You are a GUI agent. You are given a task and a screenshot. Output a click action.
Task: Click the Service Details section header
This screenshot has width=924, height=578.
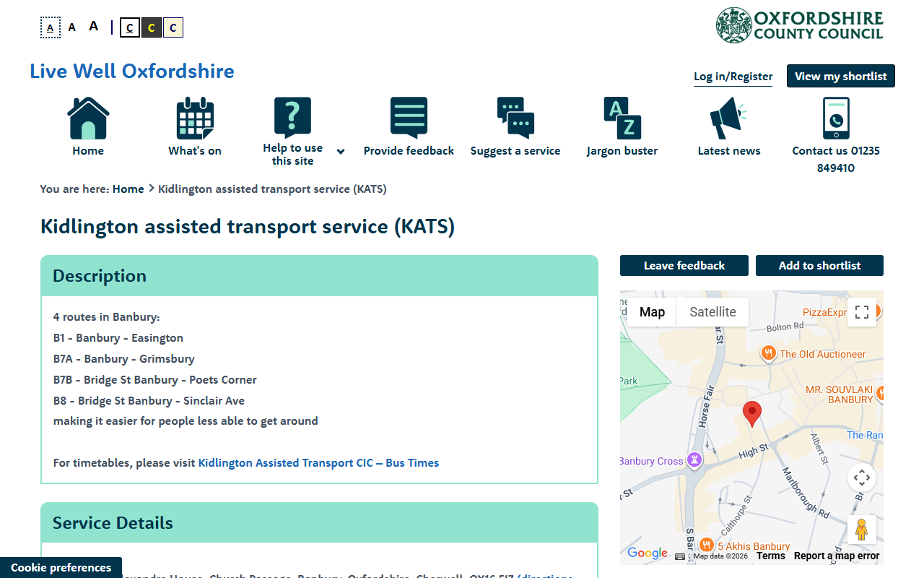click(x=319, y=522)
